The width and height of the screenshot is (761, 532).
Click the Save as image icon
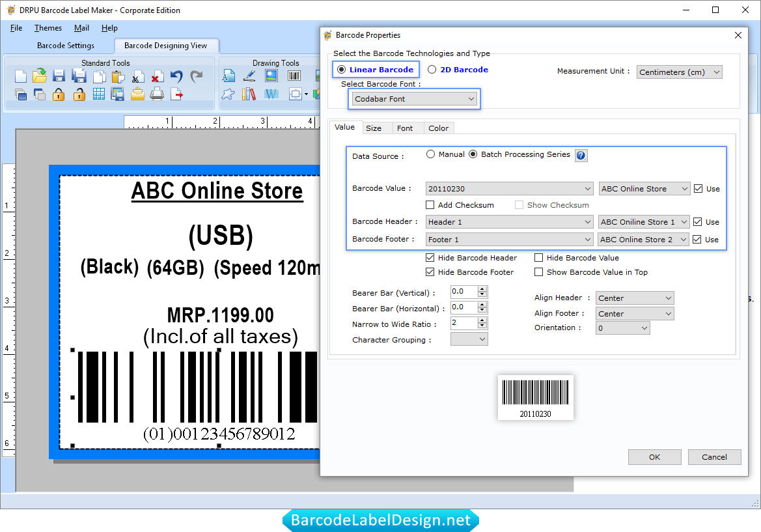pos(117,94)
